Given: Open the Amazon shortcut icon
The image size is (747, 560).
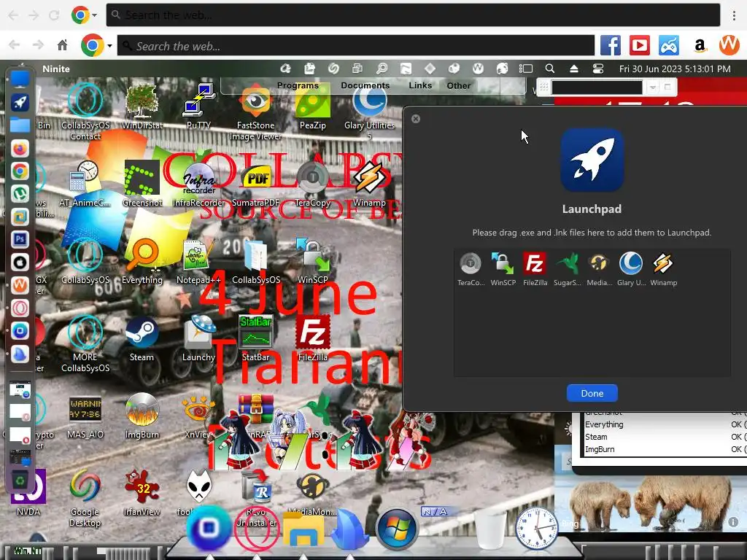Looking at the screenshot, I should click(700, 46).
